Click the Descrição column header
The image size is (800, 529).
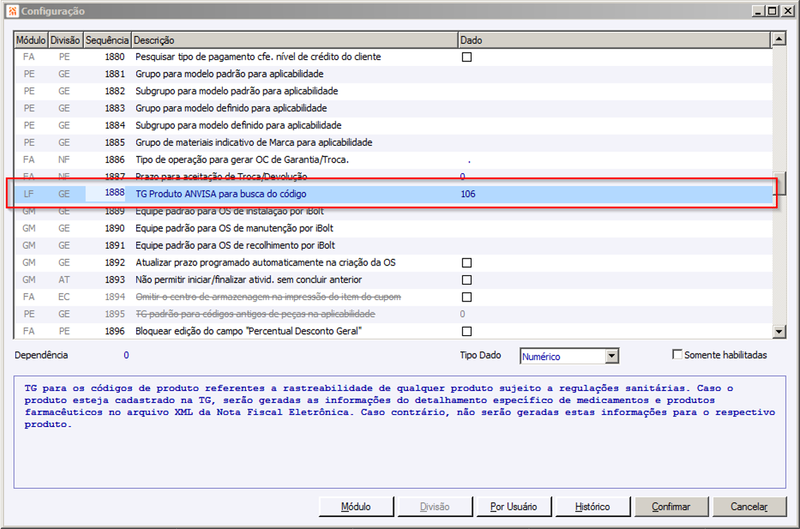(294, 40)
